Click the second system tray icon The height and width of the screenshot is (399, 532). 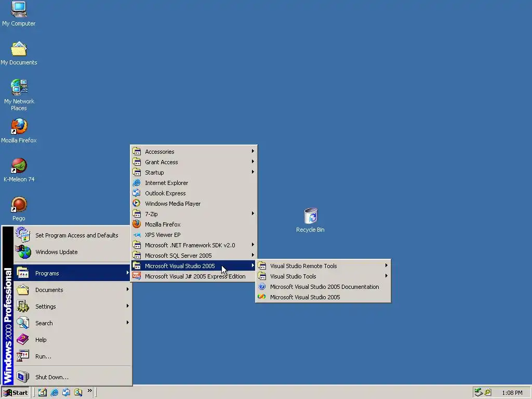coord(488,392)
